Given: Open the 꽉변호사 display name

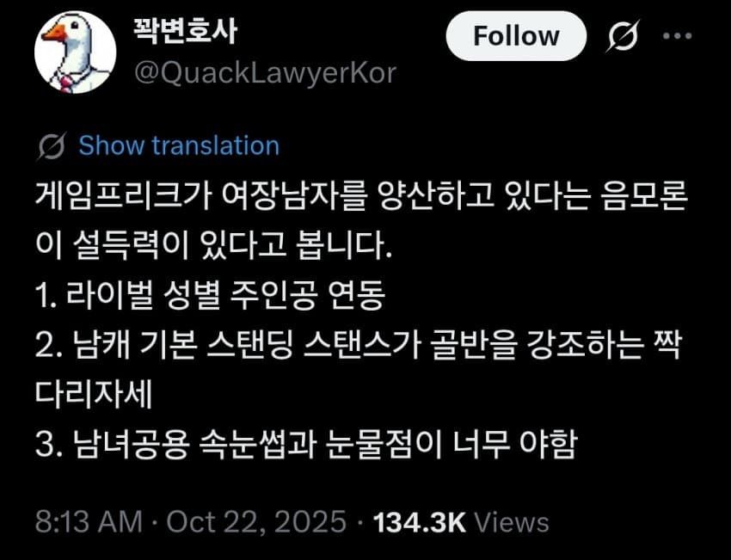Looking at the screenshot, I should (185, 32).
